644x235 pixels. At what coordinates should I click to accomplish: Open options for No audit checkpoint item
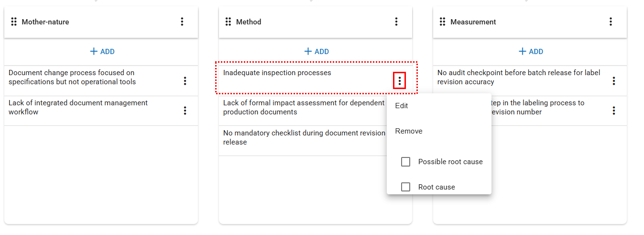click(x=614, y=81)
